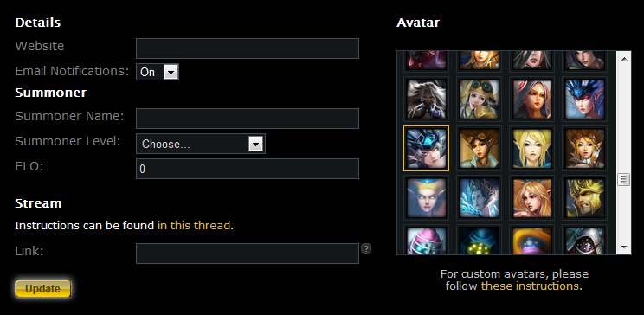
Task: Open 'these instructions' custom avatar link
Action: 531,286
